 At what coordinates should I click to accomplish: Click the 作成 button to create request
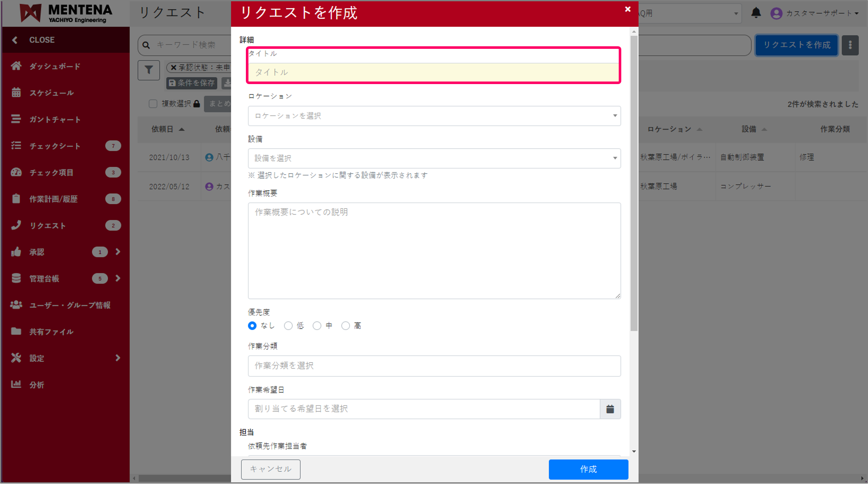[x=588, y=469]
